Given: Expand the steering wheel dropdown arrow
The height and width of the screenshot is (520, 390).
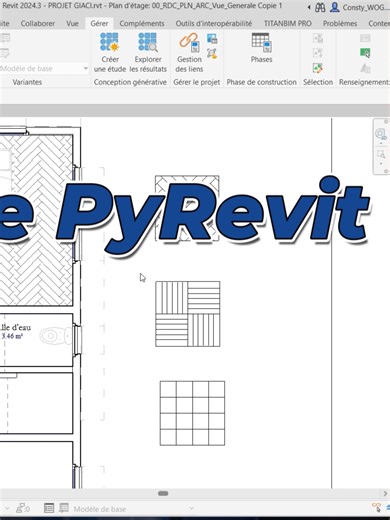Looking at the screenshot, I should click(381, 143).
